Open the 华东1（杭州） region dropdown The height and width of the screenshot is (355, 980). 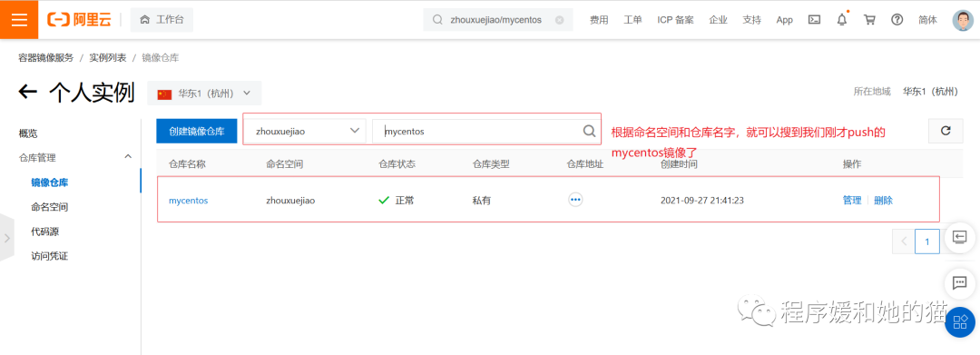tap(204, 94)
